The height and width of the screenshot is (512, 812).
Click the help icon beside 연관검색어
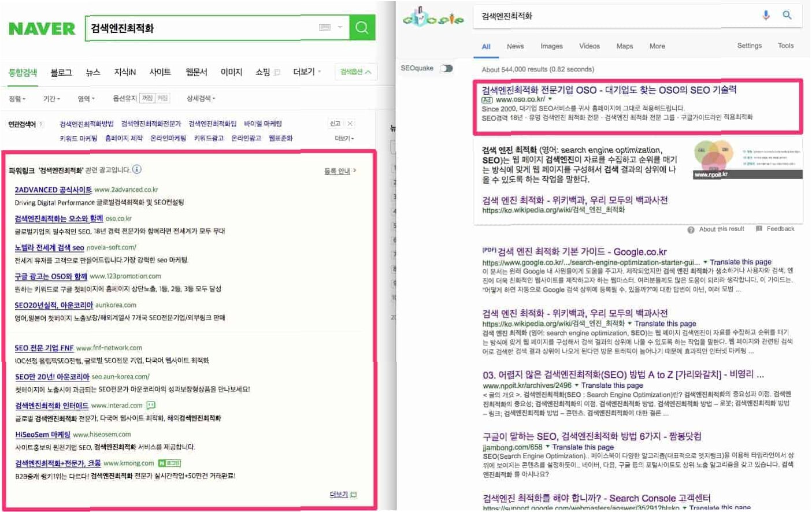[x=40, y=124]
